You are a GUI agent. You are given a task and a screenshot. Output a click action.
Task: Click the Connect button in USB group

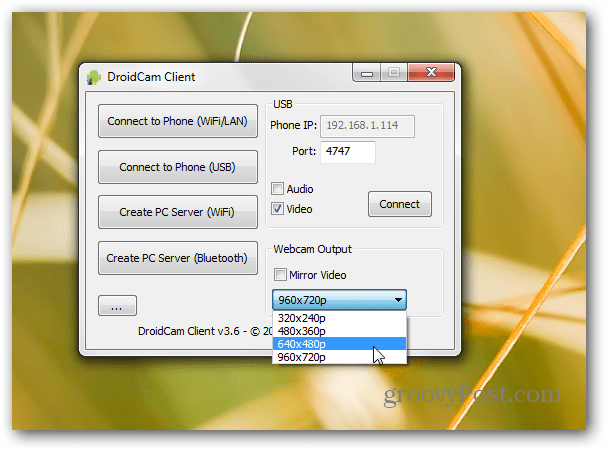(x=400, y=204)
